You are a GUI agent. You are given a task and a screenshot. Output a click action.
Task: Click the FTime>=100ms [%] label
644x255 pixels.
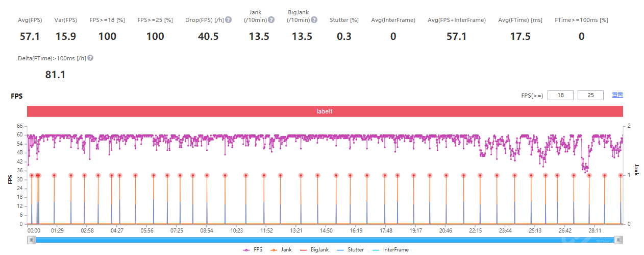click(x=581, y=20)
